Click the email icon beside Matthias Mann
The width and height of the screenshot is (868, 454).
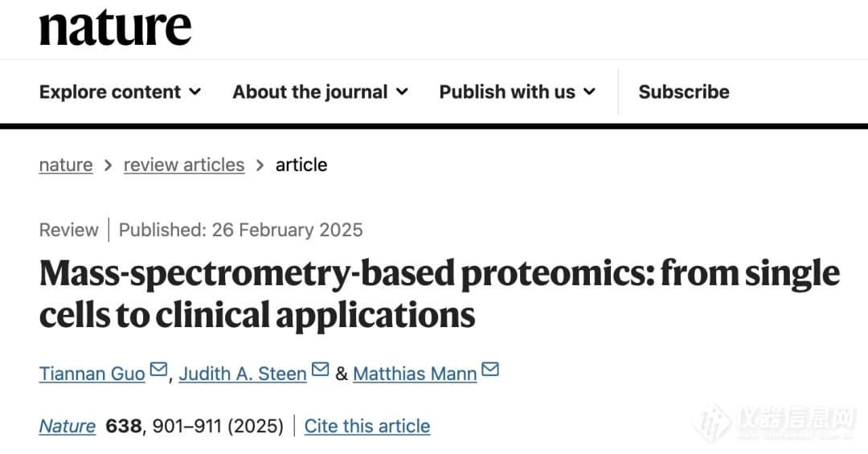point(490,370)
